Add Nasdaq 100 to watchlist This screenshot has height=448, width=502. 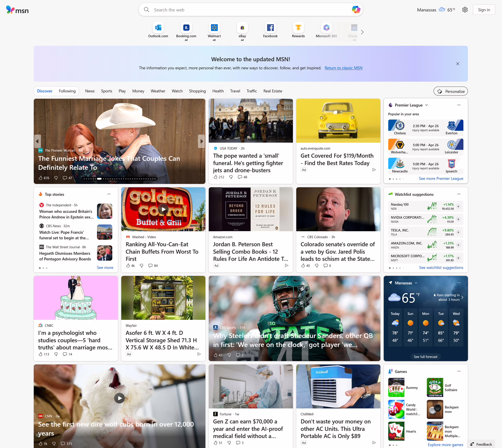(458, 207)
